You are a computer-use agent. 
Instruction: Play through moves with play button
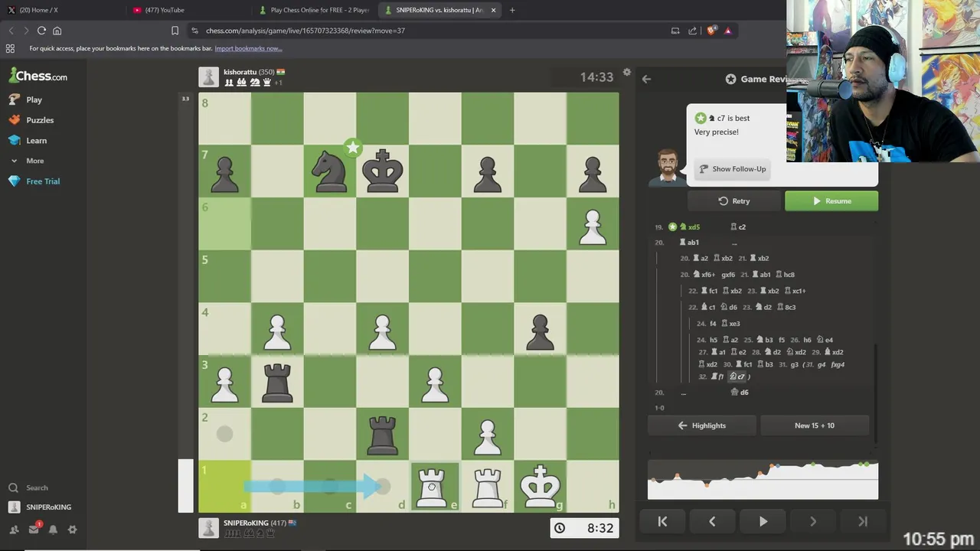coord(763,521)
